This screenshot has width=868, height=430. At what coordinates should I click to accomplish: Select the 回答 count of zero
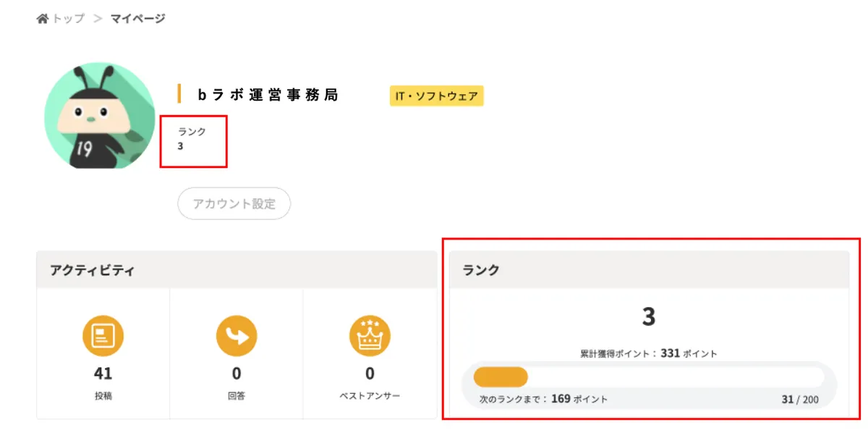(x=237, y=374)
